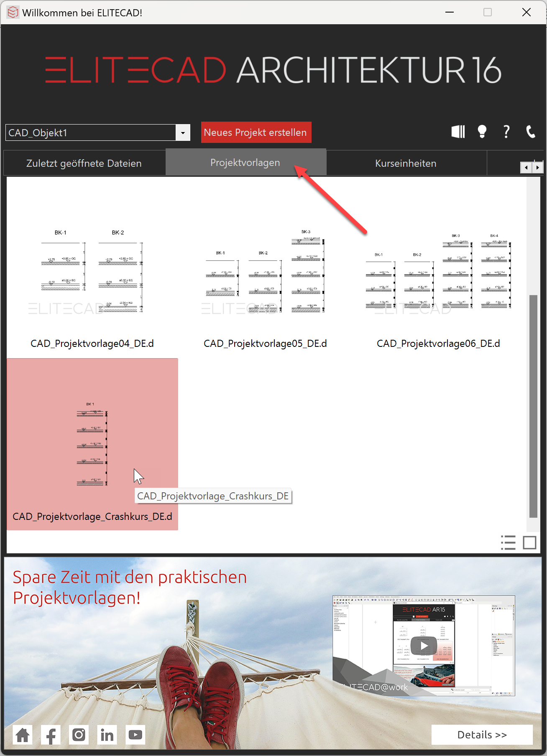
Task: Select CAD_Projektvorlage_Crashkurs_DE.d template thumbnail
Action: (x=92, y=444)
